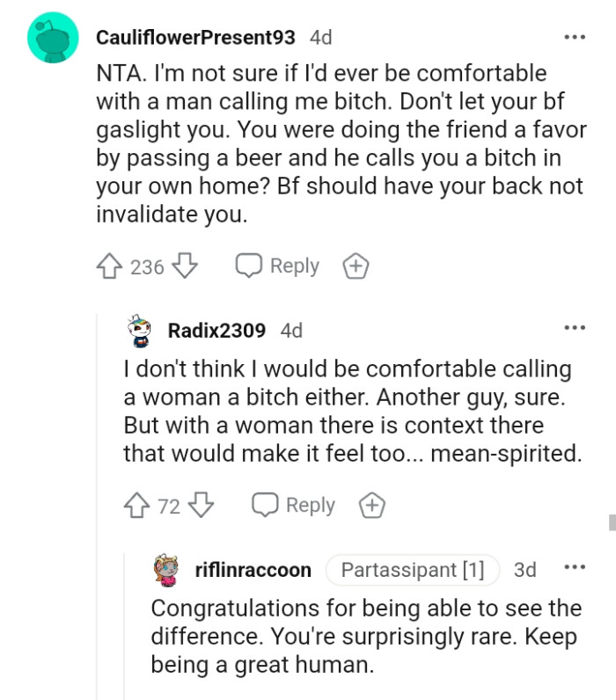Click the Partassipant [1] flair badge

(412, 570)
